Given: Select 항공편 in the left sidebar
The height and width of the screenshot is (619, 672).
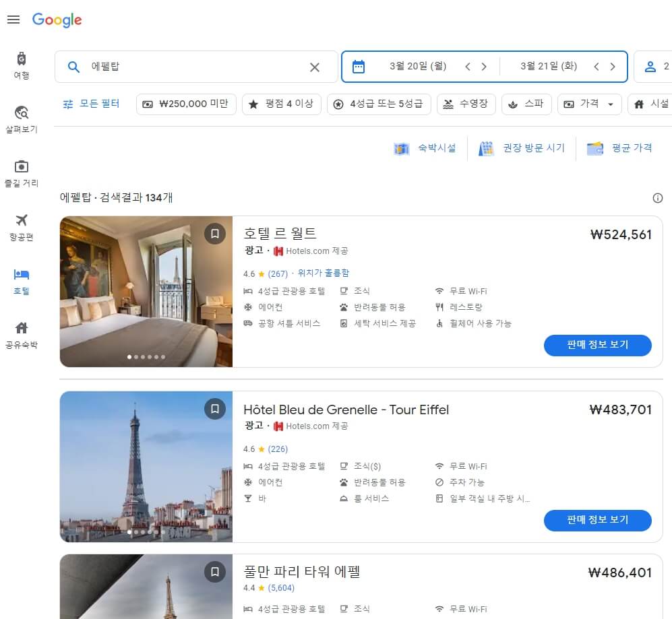Looking at the screenshot, I should 21,224.
